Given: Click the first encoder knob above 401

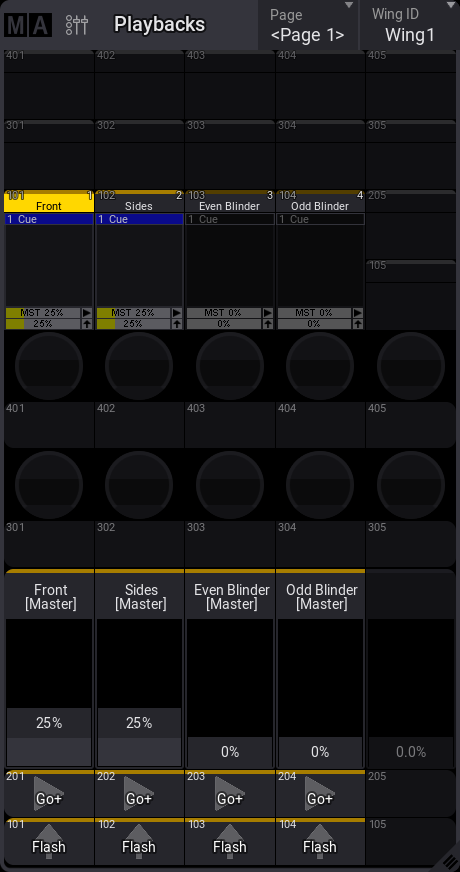Looking at the screenshot, I should (x=49, y=366).
